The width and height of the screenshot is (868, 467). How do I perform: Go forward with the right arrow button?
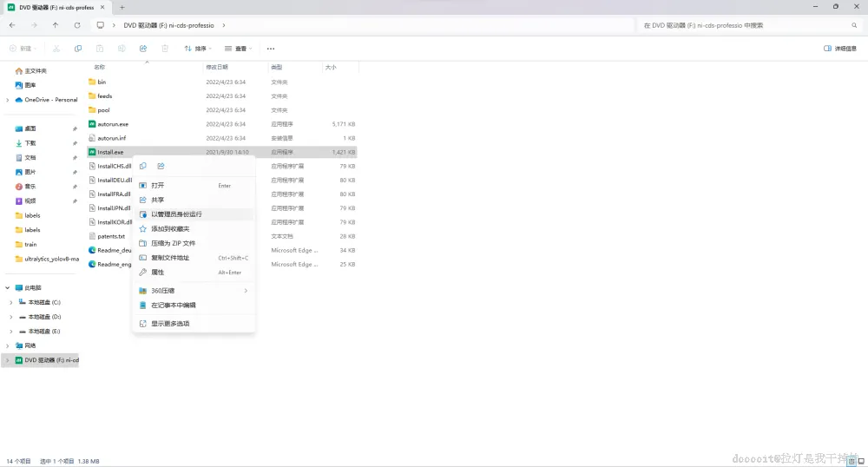coord(34,25)
